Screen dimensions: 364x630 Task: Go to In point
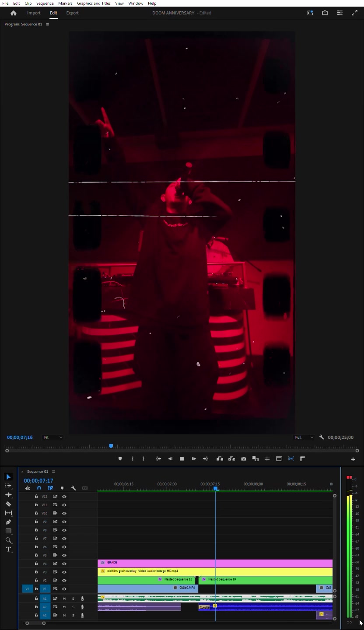(x=158, y=459)
